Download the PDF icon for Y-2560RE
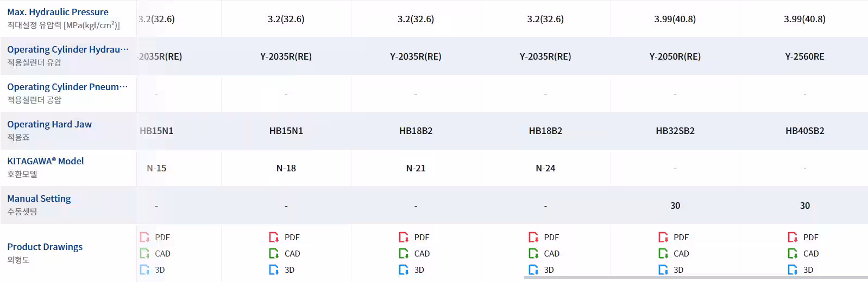Viewport: 868px width, 282px height. pyautogui.click(x=792, y=238)
